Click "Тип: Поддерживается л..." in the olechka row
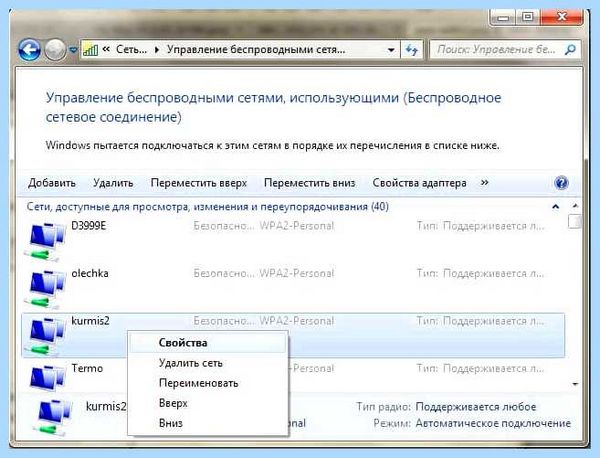The height and width of the screenshot is (458, 600). (480, 274)
